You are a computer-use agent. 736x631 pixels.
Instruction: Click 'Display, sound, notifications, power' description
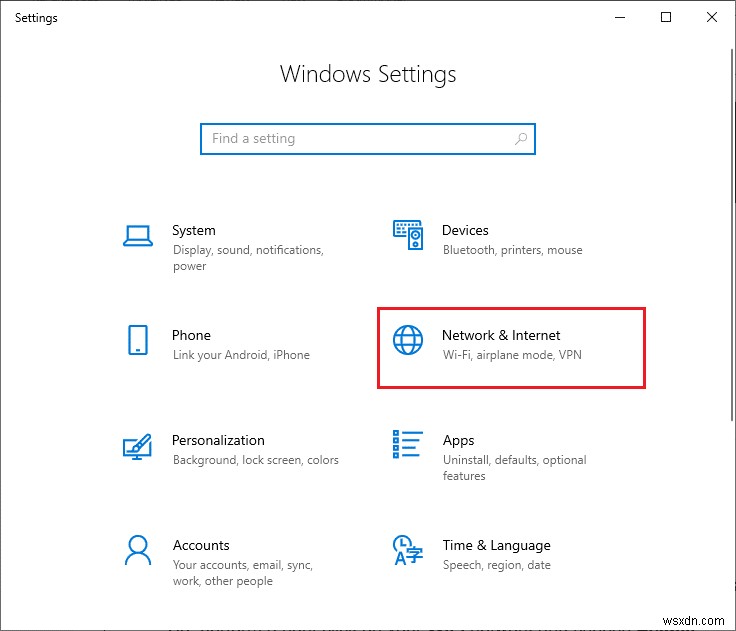[248, 258]
